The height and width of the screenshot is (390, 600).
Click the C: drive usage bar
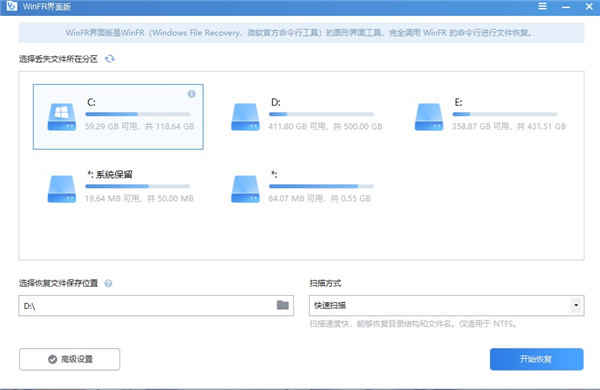point(138,114)
